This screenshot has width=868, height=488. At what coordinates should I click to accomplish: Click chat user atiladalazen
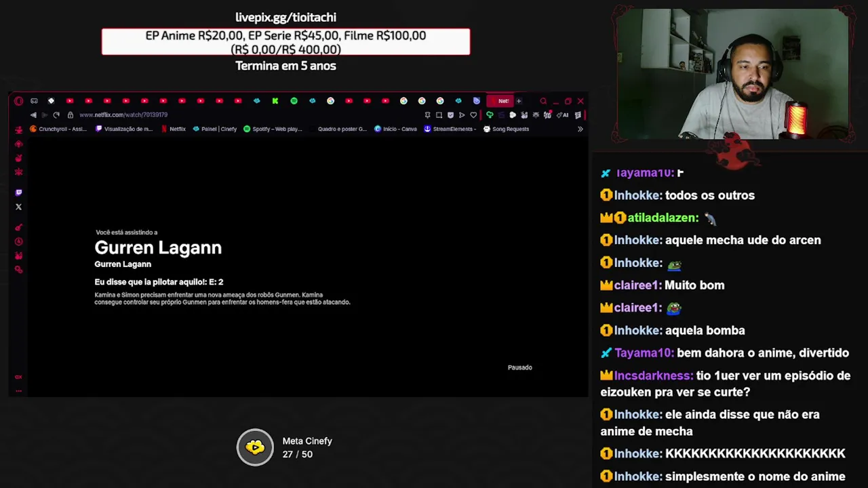coord(663,218)
